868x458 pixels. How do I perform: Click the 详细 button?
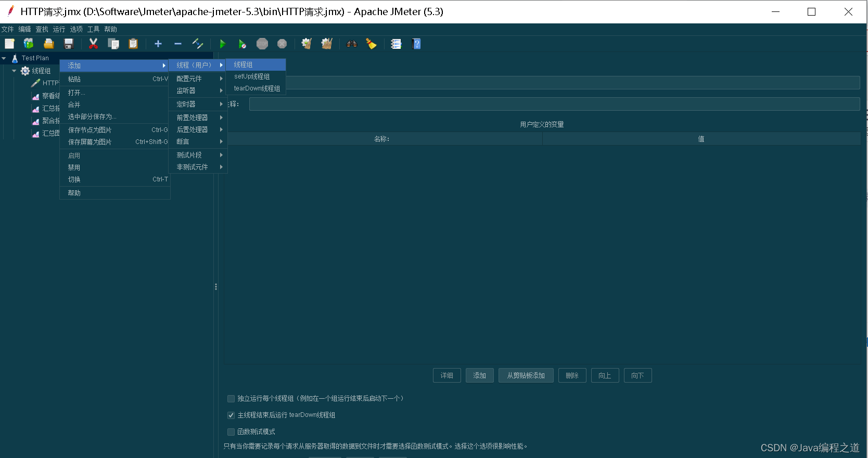pyautogui.click(x=447, y=375)
